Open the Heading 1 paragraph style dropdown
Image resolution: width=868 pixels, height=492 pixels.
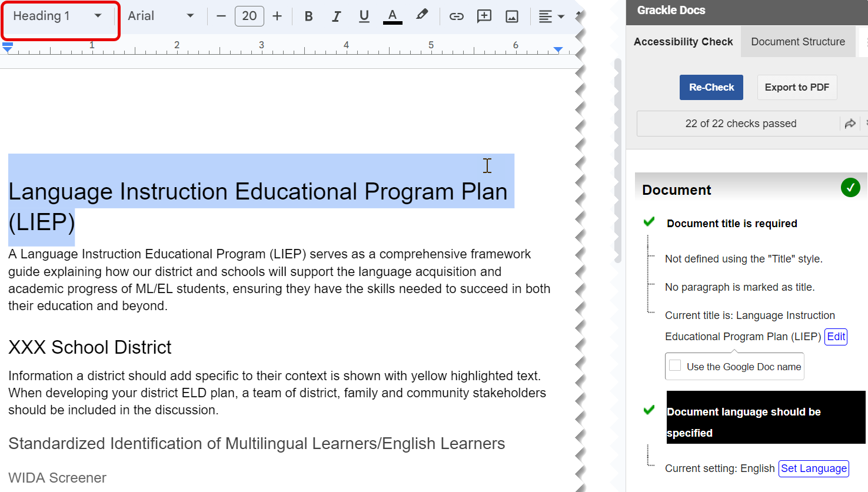coord(57,16)
